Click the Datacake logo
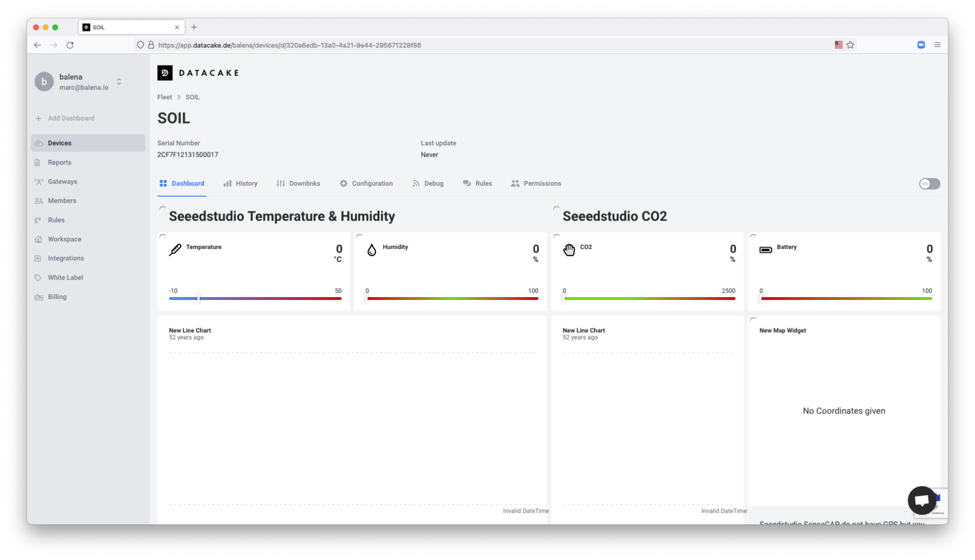This screenshot has height=560, width=975. 198,72
